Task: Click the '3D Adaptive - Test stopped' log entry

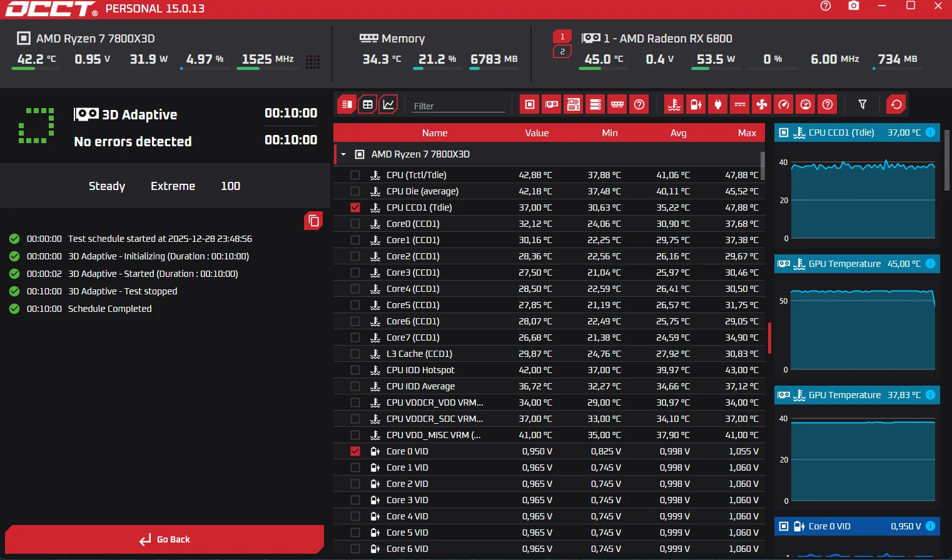Action: pyautogui.click(x=123, y=291)
